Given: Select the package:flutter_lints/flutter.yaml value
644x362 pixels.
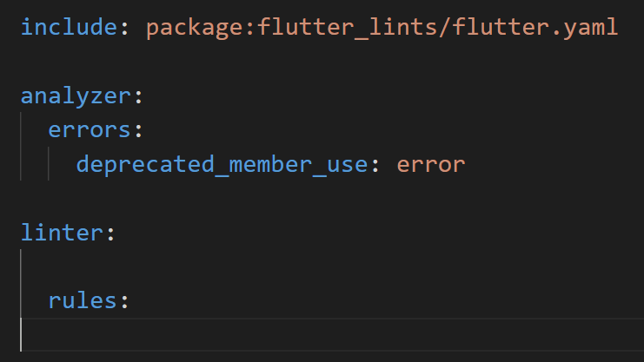Looking at the screenshot, I should click(x=382, y=28).
